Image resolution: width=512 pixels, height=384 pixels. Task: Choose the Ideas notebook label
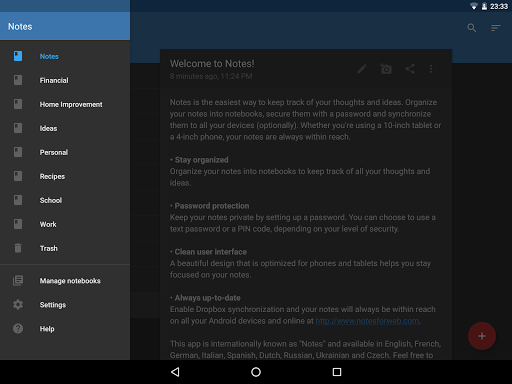coord(48,128)
